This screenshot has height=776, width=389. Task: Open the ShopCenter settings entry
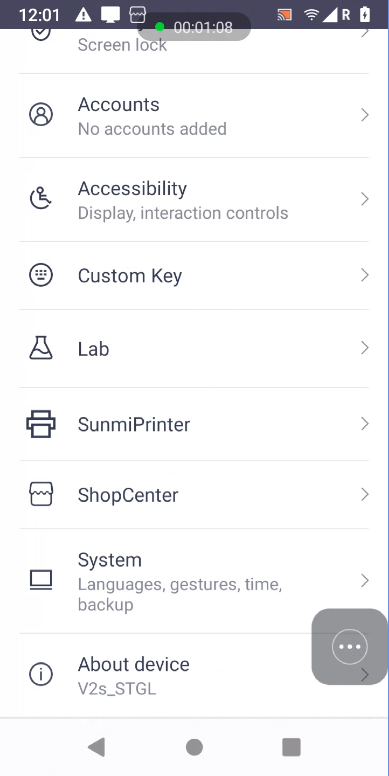pyautogui.click(x=194, y=494)
